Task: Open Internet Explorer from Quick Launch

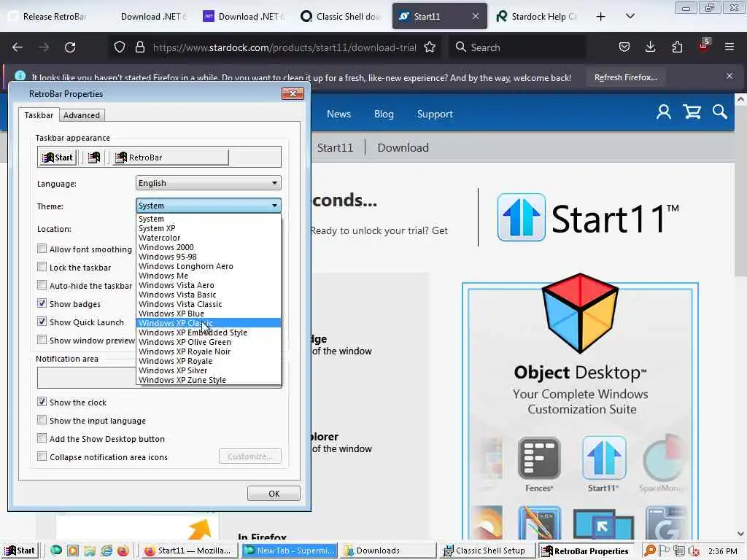Action: 107,551
